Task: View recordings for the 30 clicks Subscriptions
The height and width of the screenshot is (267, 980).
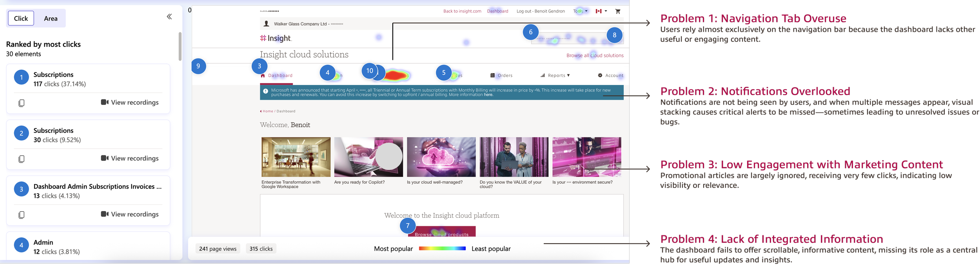Action: point(130,158)
